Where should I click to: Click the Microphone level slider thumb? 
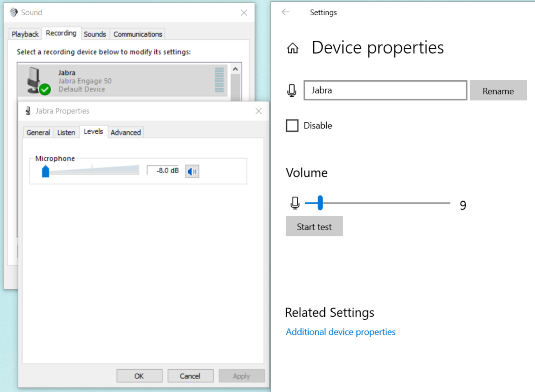click(x=46, y=171)
